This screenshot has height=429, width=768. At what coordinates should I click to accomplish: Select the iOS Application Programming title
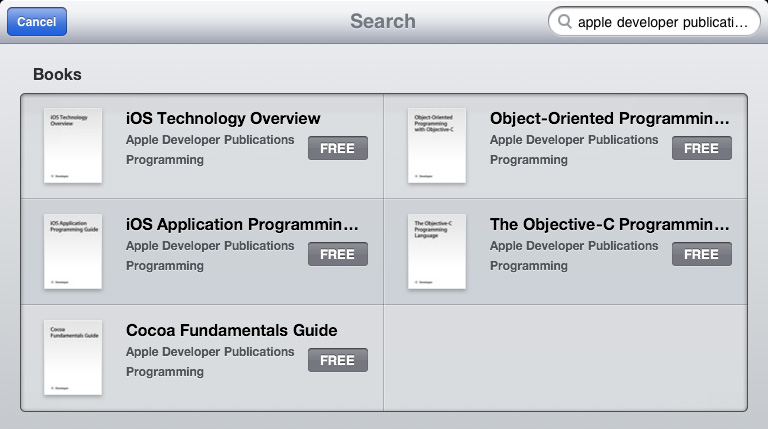[242, 224]
